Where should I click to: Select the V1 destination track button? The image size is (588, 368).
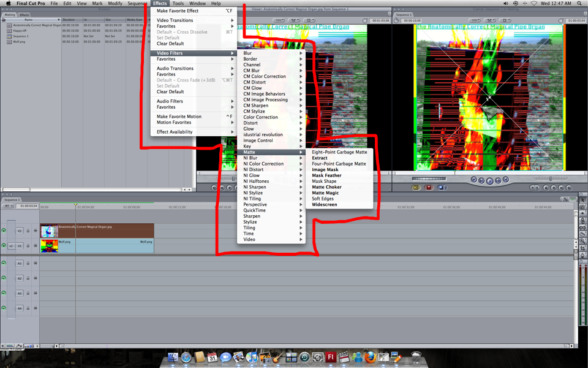(20, 246)
